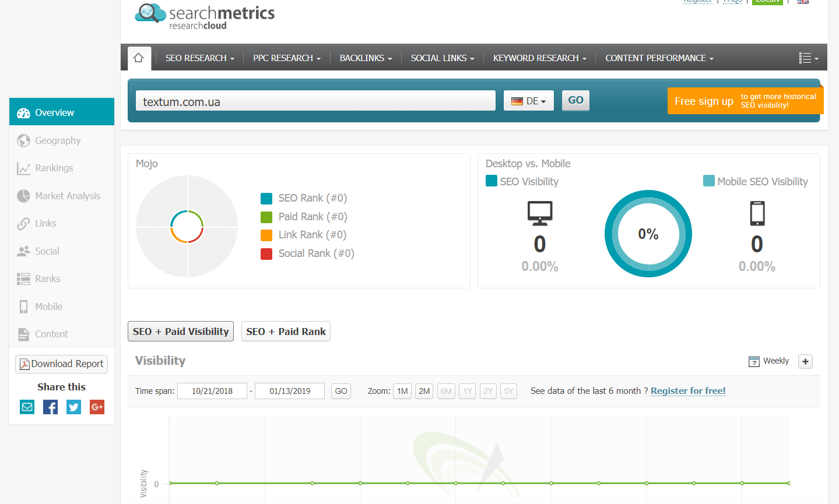Expand the CONTENT PERFORMANCE menu
839x504 pixels.
click(659, 58)
